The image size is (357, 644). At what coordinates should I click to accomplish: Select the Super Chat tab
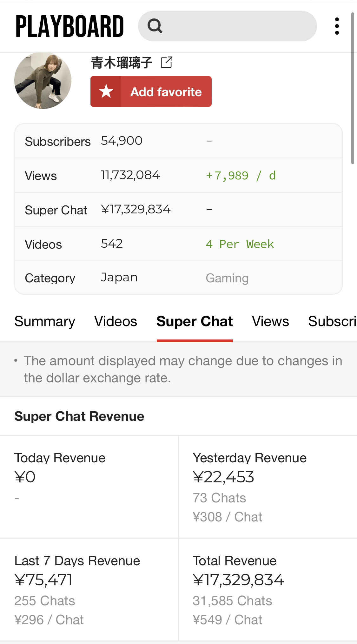(x=195, y=321)
